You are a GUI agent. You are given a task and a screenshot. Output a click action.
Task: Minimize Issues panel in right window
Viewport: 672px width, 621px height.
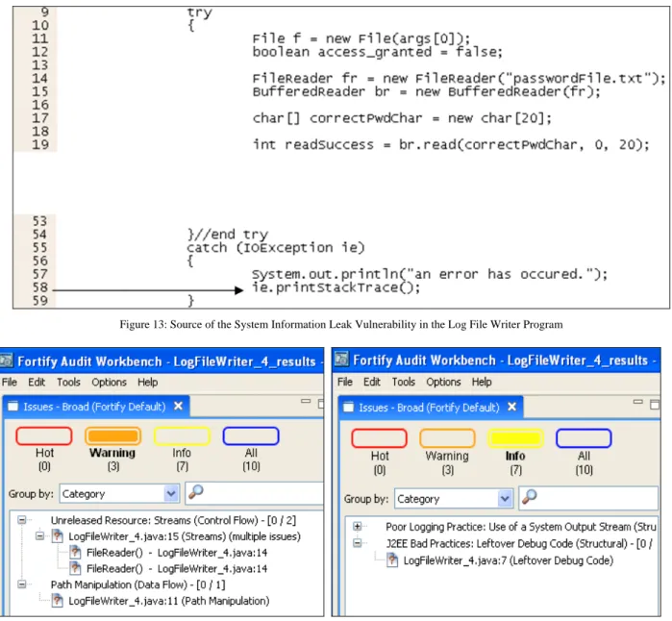click(637, 402)
